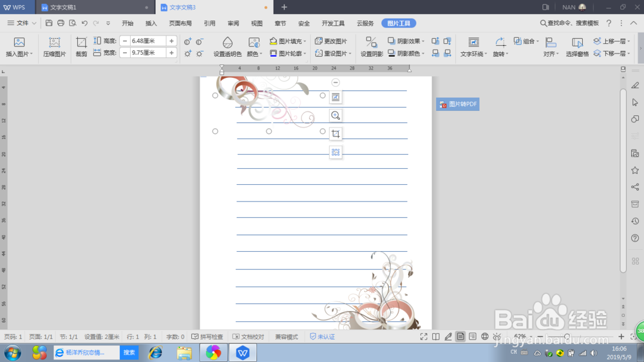Viewport: 644px width, 362px height.
Task: Toggle Spell Check (拼写检查) in status bar
Action: point(207,336)
